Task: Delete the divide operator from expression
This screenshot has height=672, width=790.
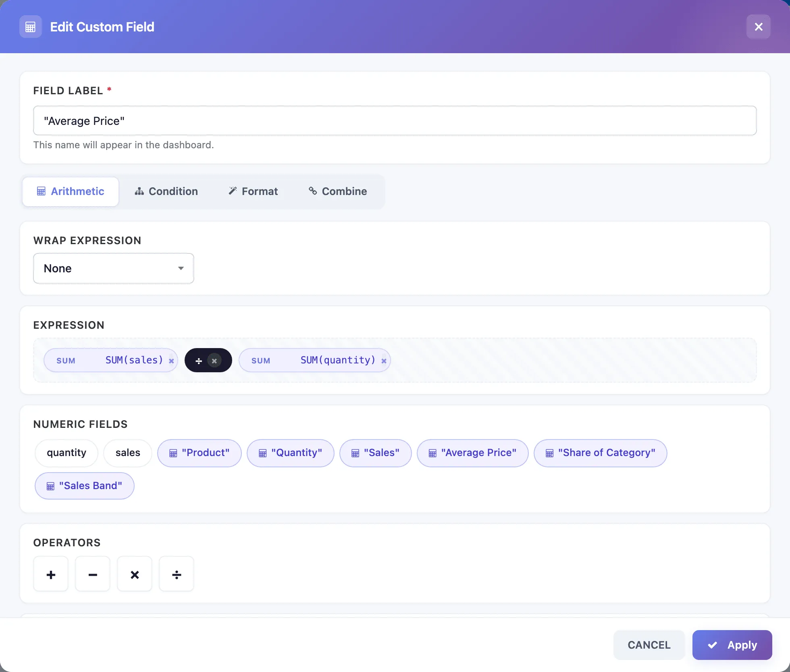Action: (x=214, y=361)
